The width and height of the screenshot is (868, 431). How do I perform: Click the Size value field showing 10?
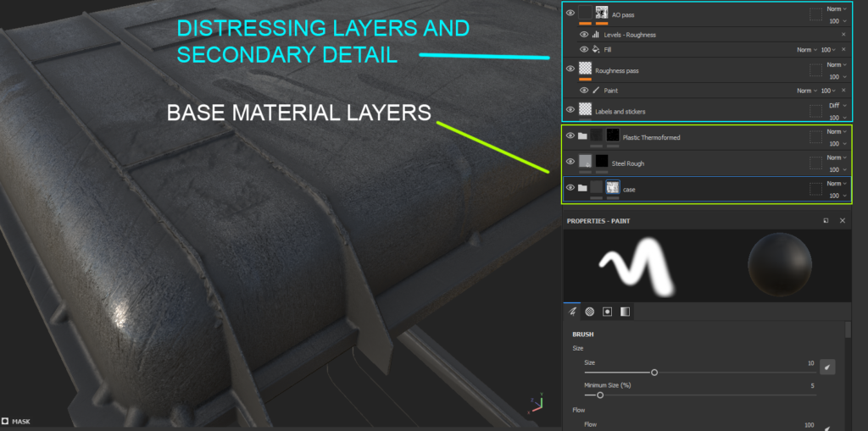810,363
